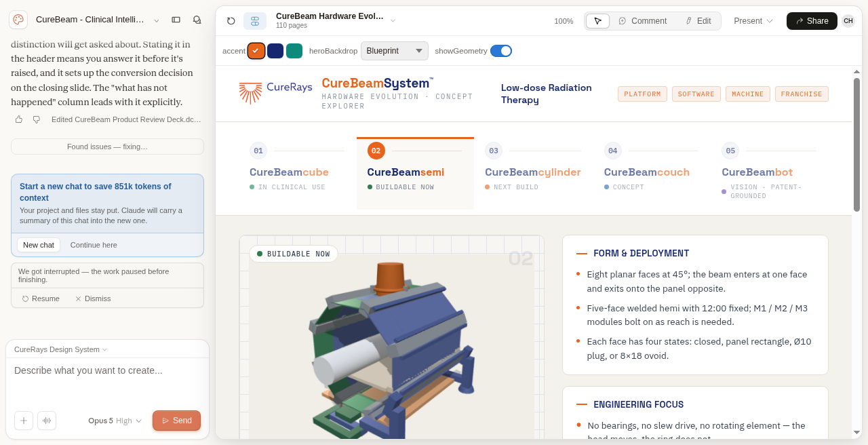The width and height of the screenshot is (868, 445).
Task: Choose the orange accent swatch
Action: pos(256,51)
